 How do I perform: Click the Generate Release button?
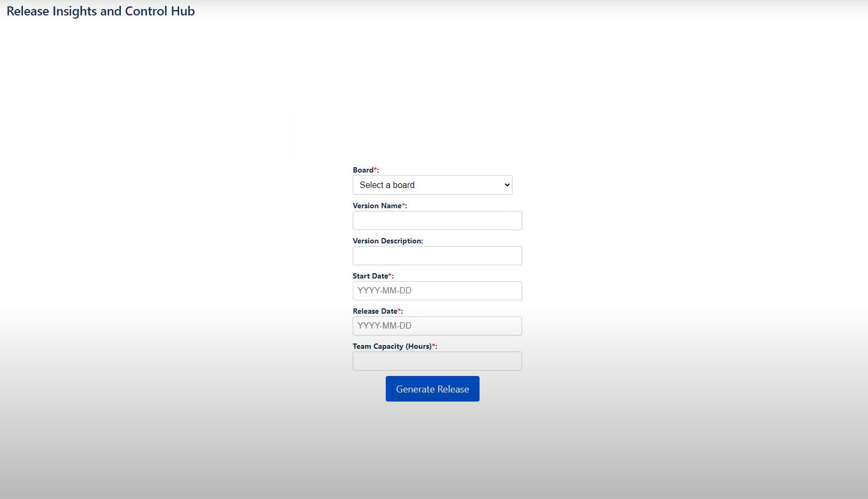(x=432, y=389)
